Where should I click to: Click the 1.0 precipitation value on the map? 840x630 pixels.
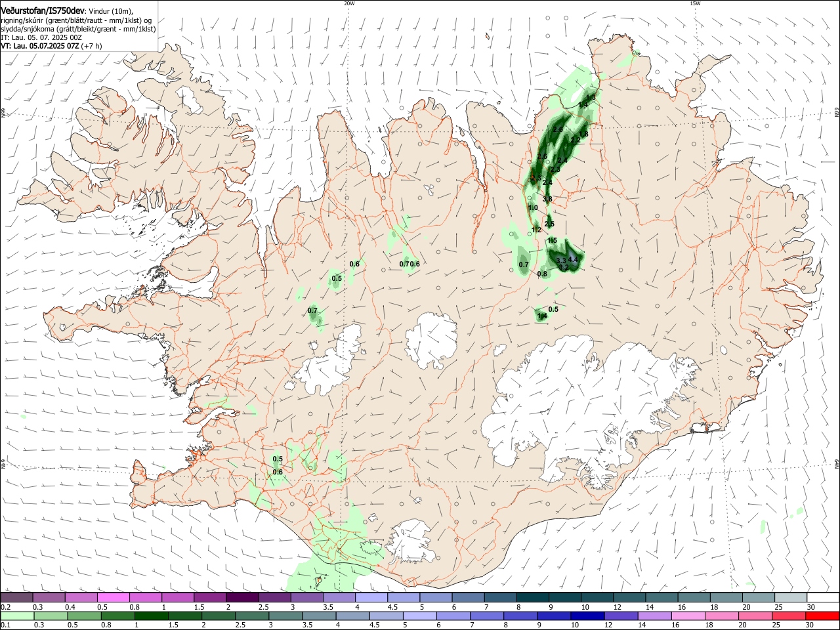[x=533, y=208]
